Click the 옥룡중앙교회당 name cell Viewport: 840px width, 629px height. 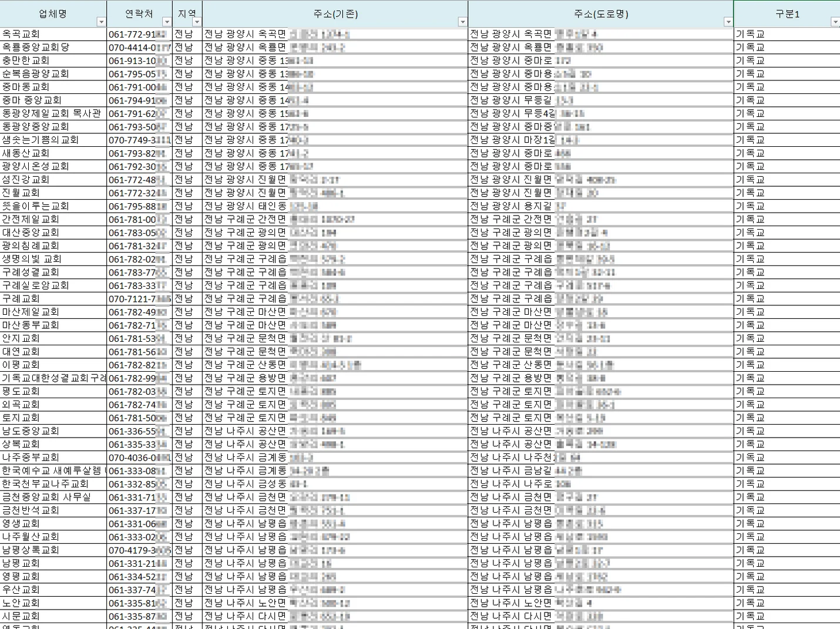[53, 47]
